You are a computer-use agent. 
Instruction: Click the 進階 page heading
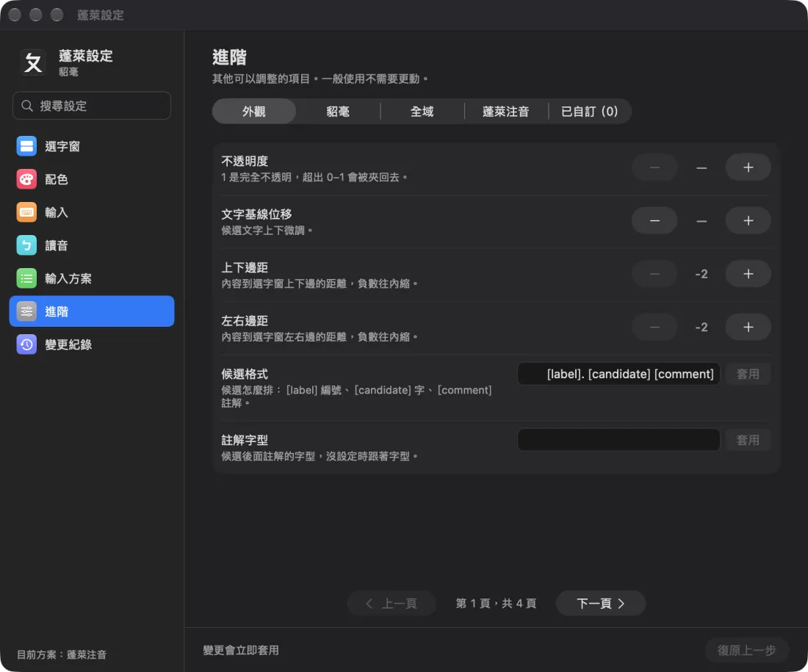[x=229, y=57]
